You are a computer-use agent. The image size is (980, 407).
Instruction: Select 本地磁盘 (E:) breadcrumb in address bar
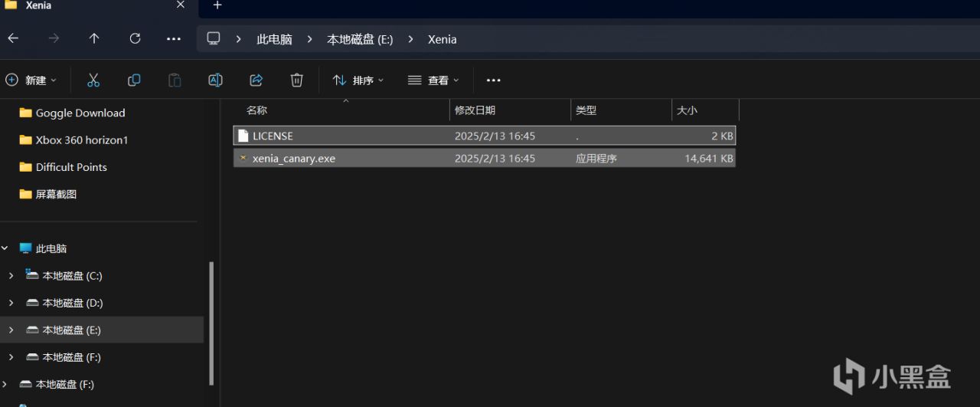(x=360, y=39)
